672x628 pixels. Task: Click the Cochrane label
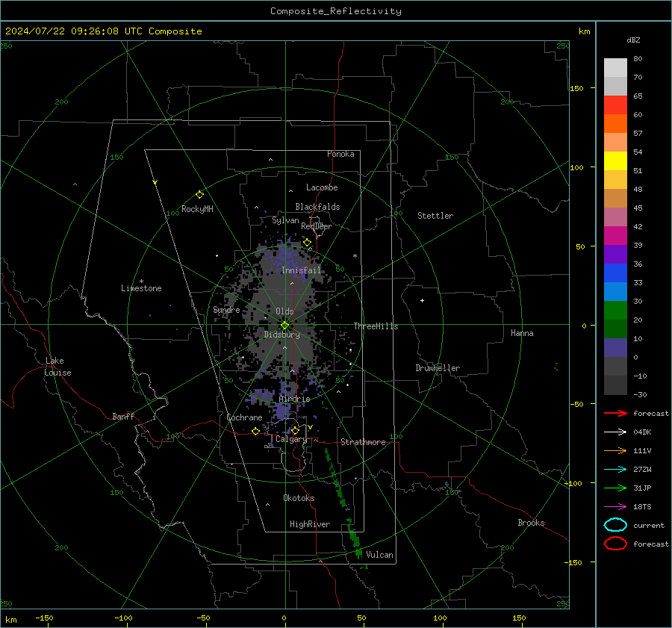click(x=244, y=417)
